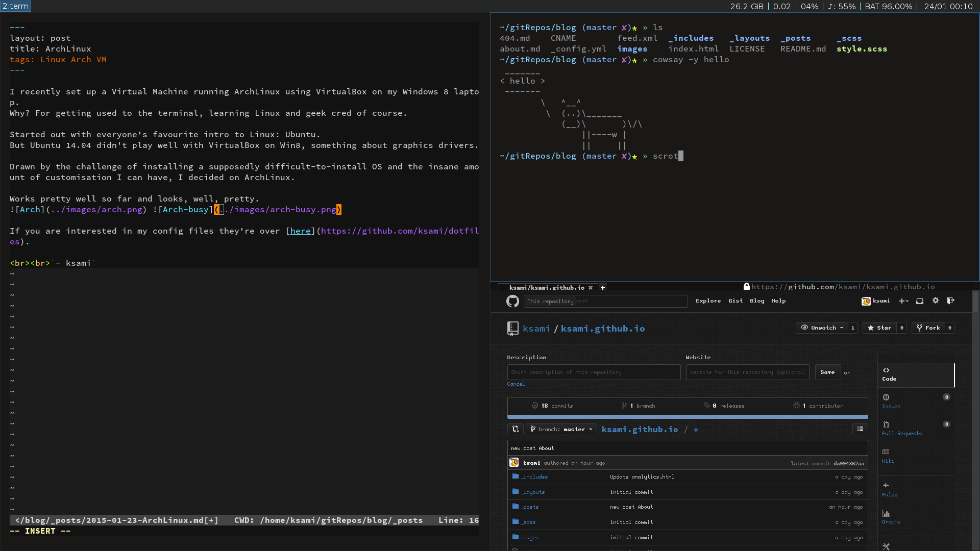Viewport: 980px width, 551px height.
Task: Open the create new plus dropdown in GitHub header
Action: point(903,301)
